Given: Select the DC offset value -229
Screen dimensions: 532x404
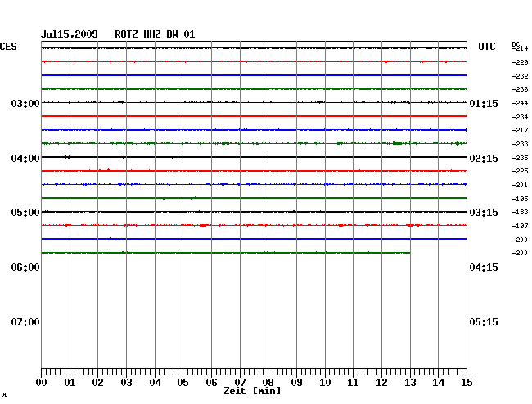Looking at the screenshot, I should coord(520,62).
